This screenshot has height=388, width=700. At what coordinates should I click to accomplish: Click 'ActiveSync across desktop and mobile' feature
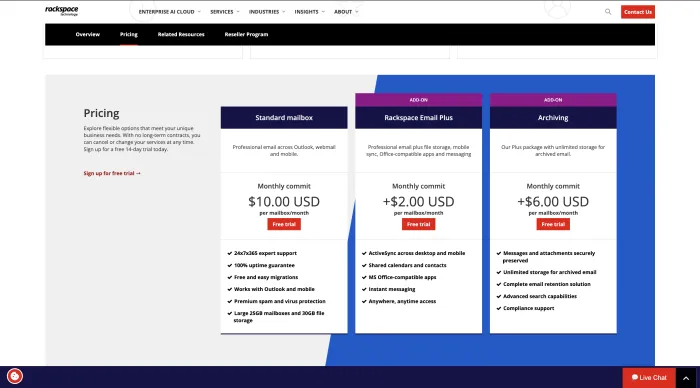pyautogui.click(x=417, y=253)
